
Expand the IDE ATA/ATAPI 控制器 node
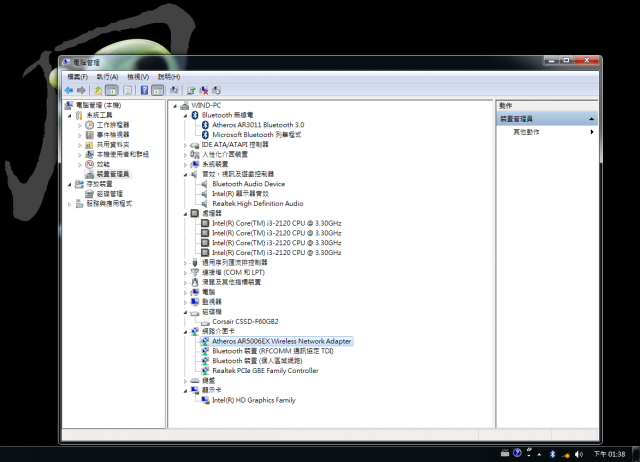(185, 145)
